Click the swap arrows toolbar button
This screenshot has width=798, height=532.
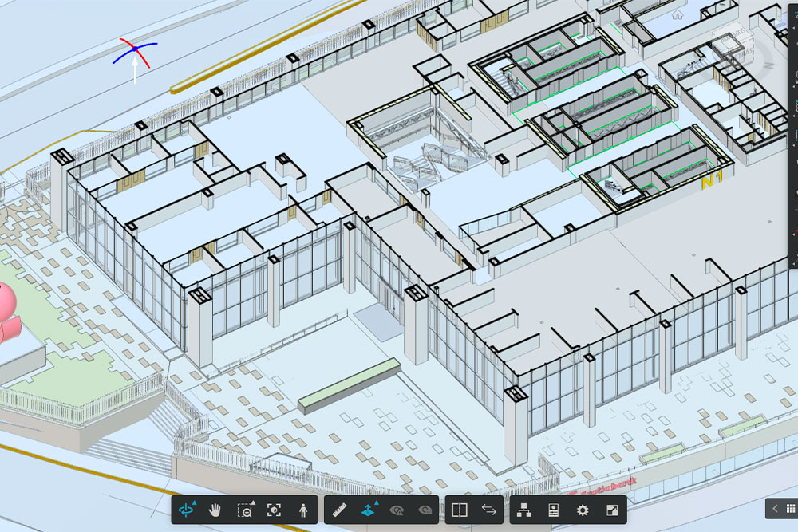[x=488, y=510]
